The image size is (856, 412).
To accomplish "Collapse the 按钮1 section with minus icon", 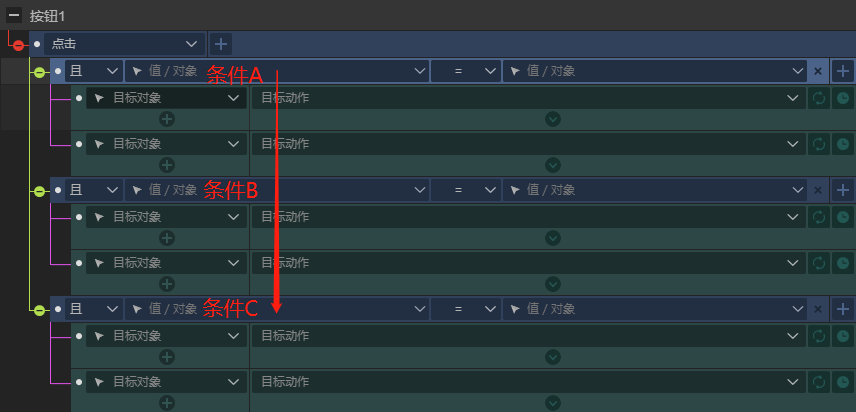I will [14, 15].
